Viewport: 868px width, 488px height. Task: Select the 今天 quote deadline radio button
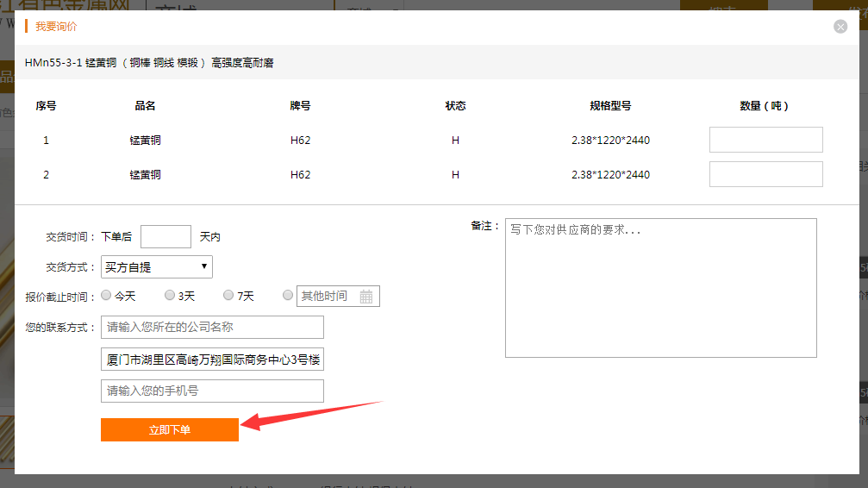106,295
